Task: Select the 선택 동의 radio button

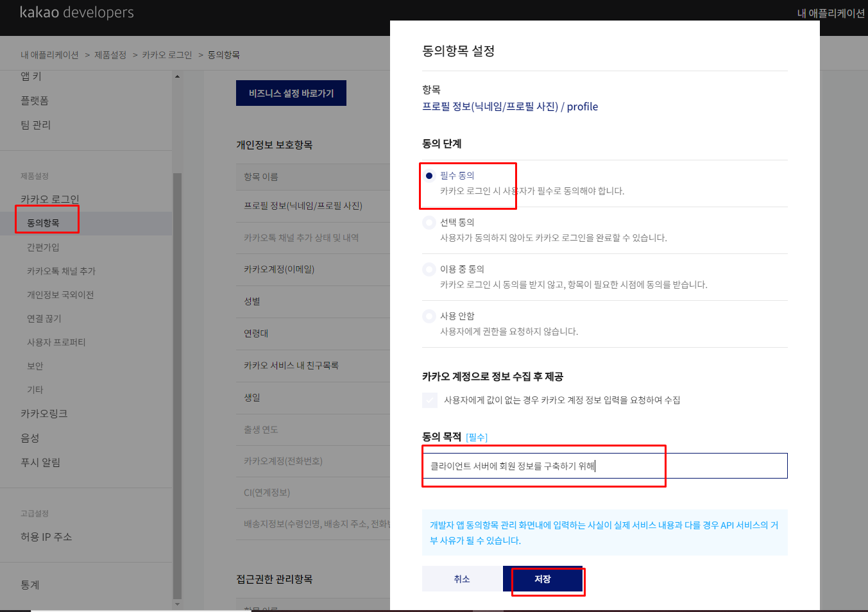Action: coord(429,223)
